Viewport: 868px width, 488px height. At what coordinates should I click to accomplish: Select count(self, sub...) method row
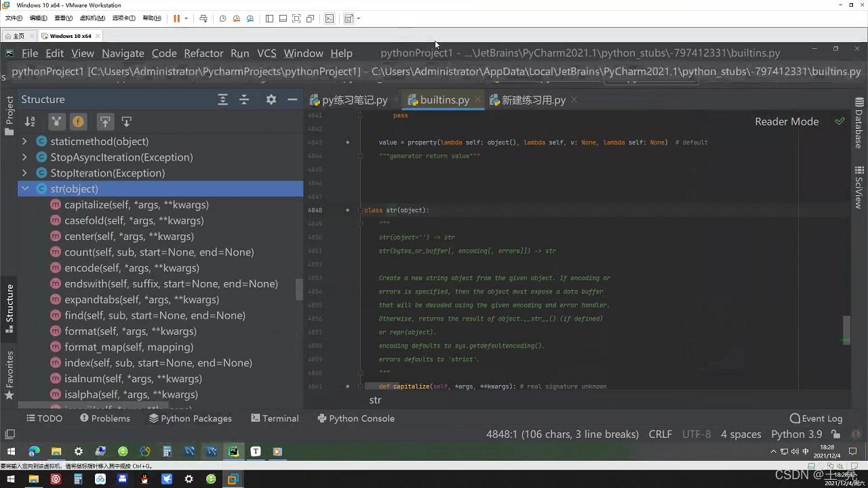(159, 252)
